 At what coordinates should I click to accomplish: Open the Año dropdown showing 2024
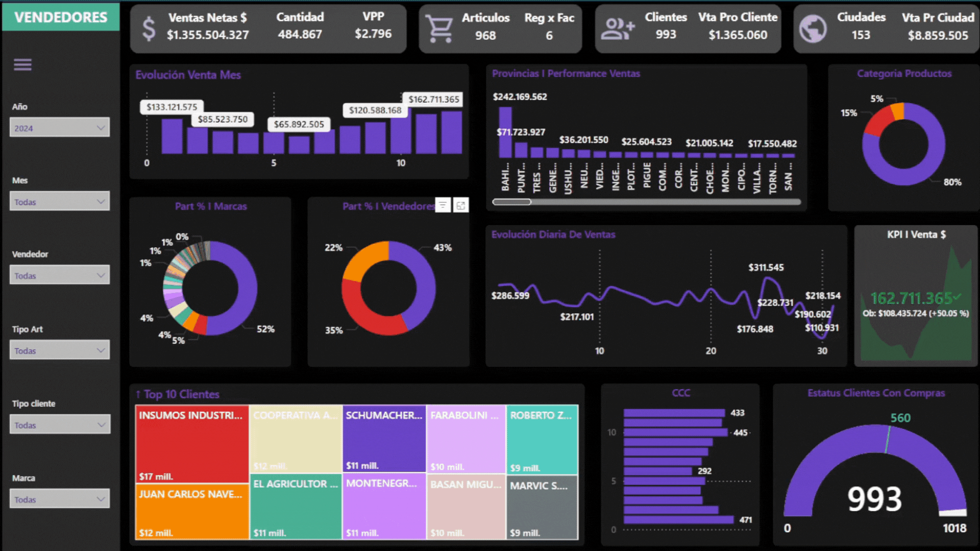point(59,128)
